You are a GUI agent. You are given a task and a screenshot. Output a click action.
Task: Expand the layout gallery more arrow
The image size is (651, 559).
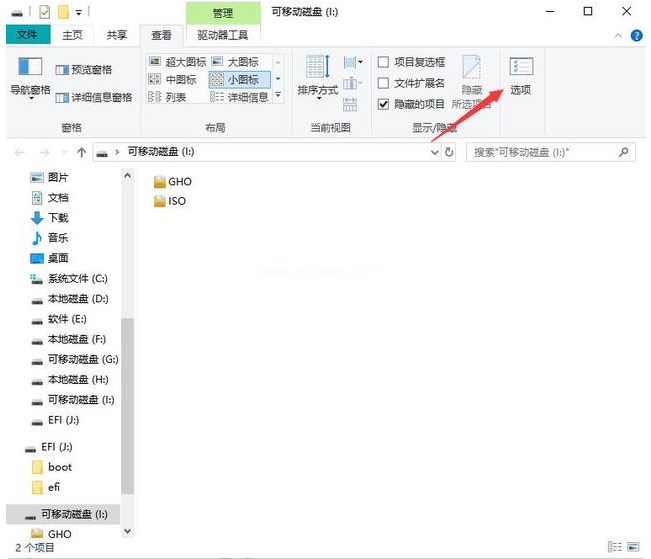coord(278,97)
